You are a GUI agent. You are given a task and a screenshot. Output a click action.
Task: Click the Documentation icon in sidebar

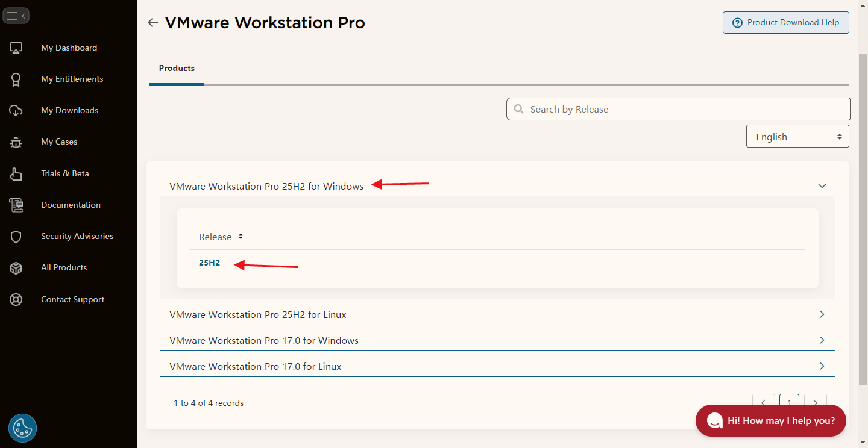point(16,205)
